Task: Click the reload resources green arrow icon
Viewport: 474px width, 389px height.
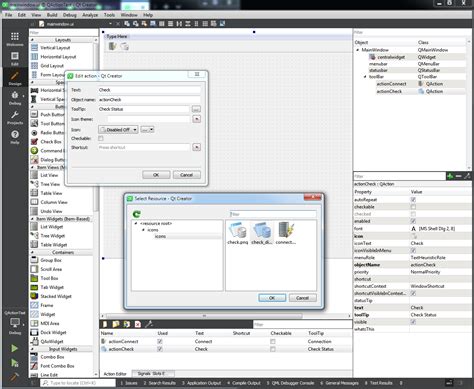Action: tap(136, 214)
